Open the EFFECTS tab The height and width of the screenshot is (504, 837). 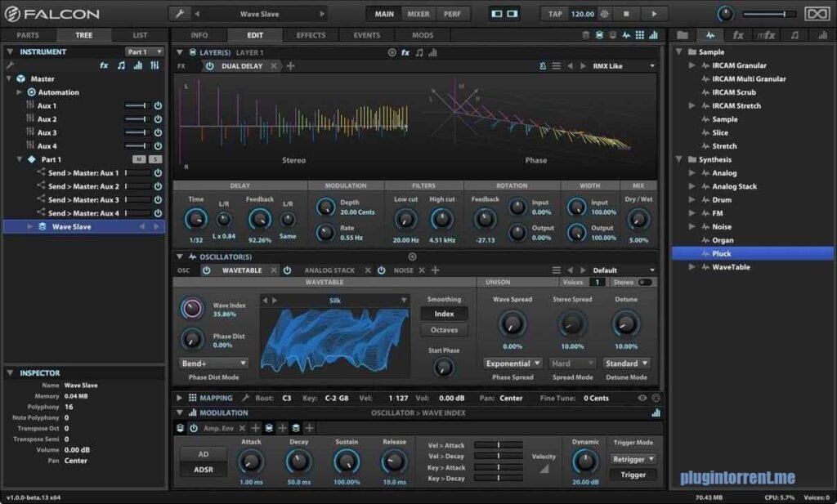311,35
